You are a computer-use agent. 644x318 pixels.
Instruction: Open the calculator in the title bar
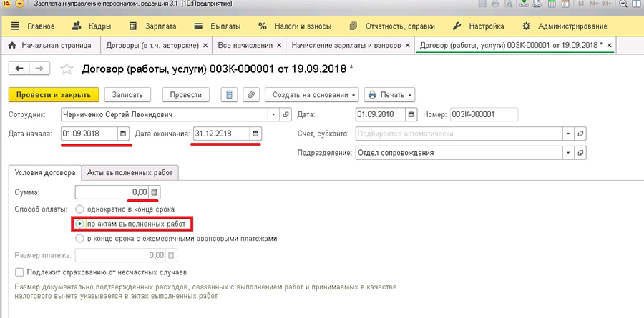point(552,4)
